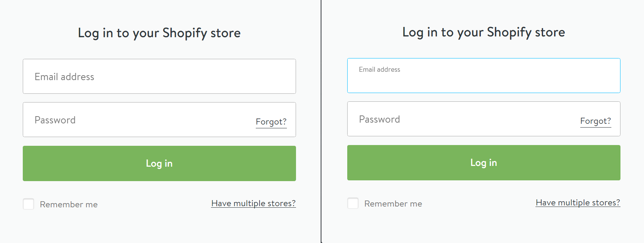The height and width of the screenshot is (243, 644).
Task: Click the unfocused Email address field in left form
Action: (x=159, y=76)
